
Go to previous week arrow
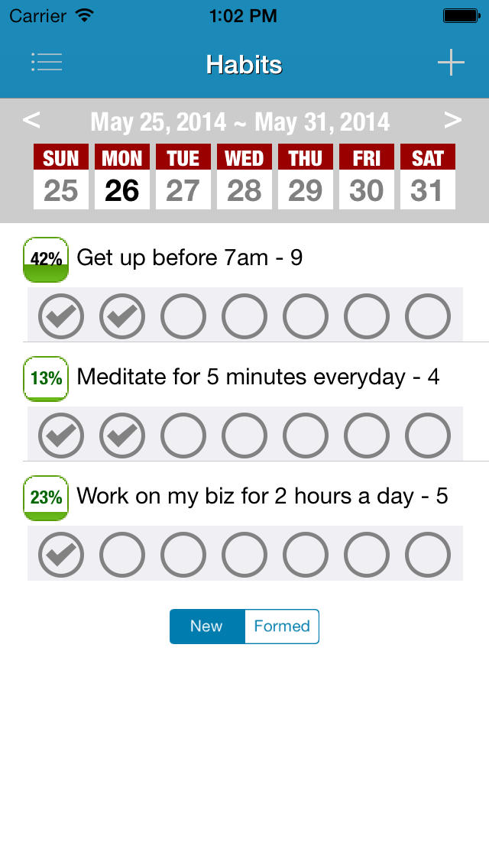tap(31, 120)
